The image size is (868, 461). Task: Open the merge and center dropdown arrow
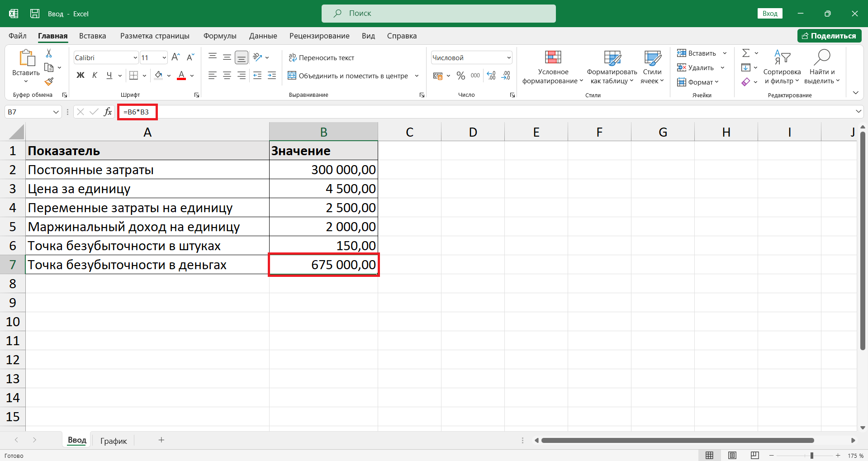[x=417, y=76]
